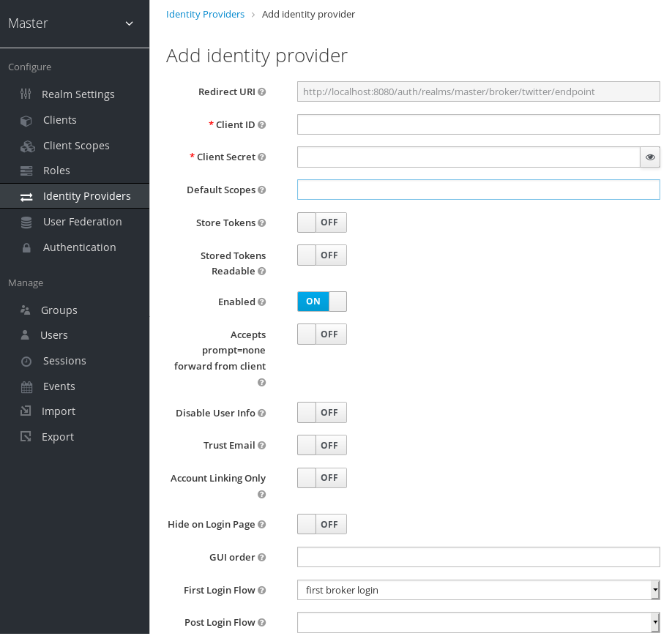Show help tooltip for Default Scopes
The width and height of the screenshot is (672, 636).
click(x=262, y=190)
